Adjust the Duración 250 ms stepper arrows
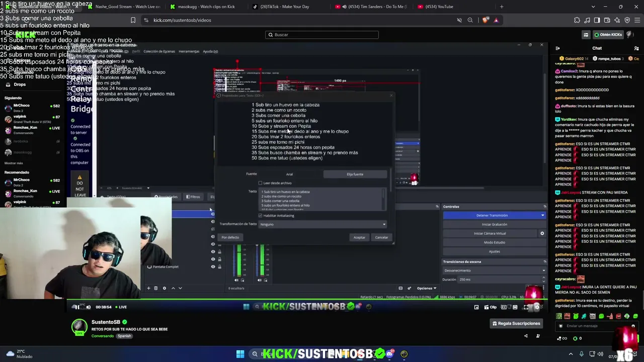The image size is (644, 362). [x=543, y=280]
